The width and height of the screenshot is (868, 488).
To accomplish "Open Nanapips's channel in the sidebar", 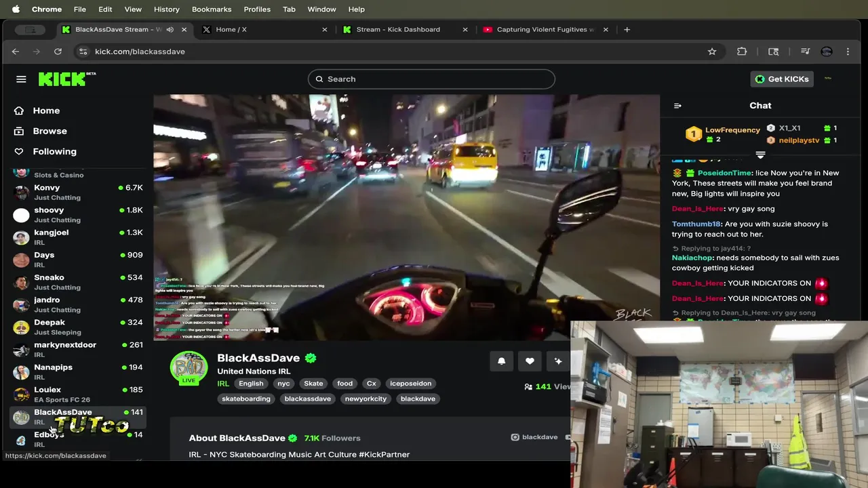I will (x=79, y=371).
